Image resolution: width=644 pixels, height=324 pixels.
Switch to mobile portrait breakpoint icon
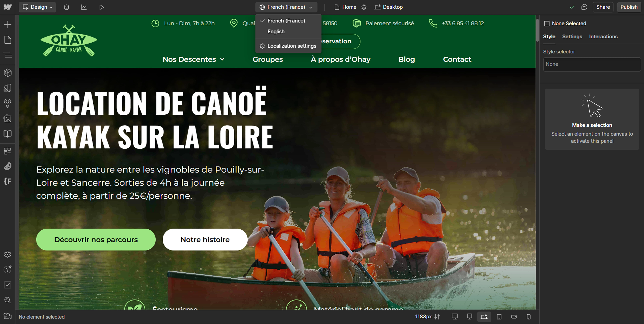529,317
